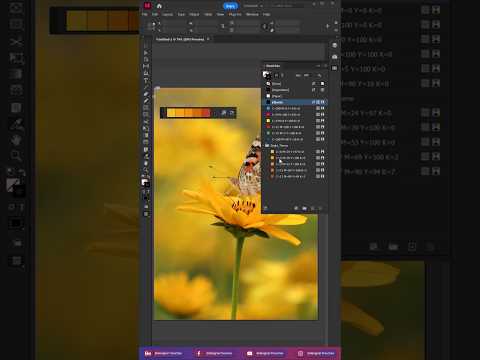Select the yellow CMYK swatch row
480x360 pixels.
tap(295, 121)
